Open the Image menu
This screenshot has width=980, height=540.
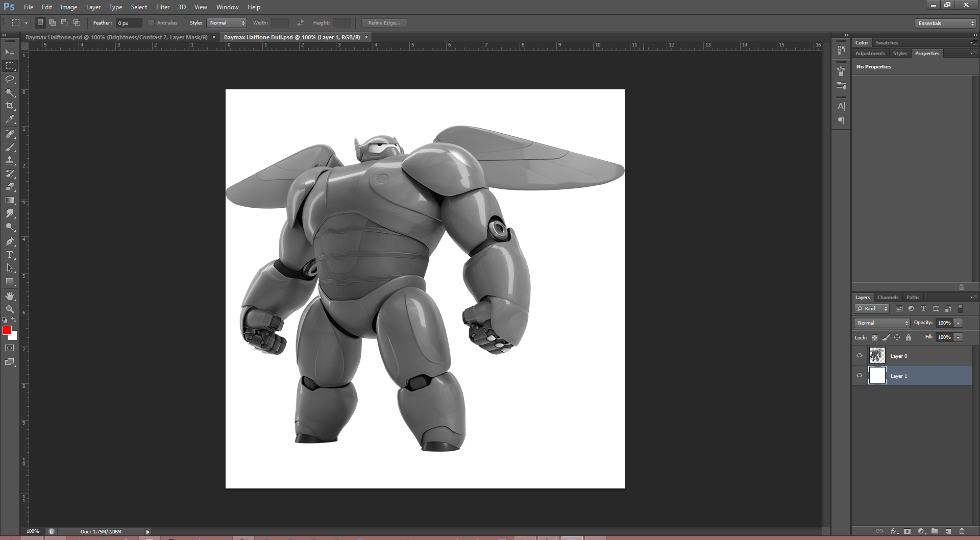tap(69, 7)
